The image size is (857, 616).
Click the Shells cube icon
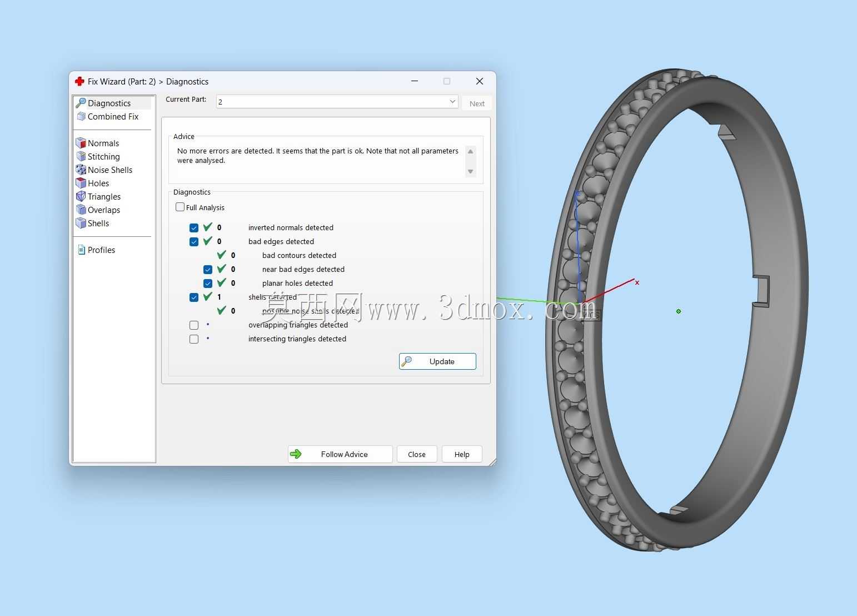tap(81, 223)
